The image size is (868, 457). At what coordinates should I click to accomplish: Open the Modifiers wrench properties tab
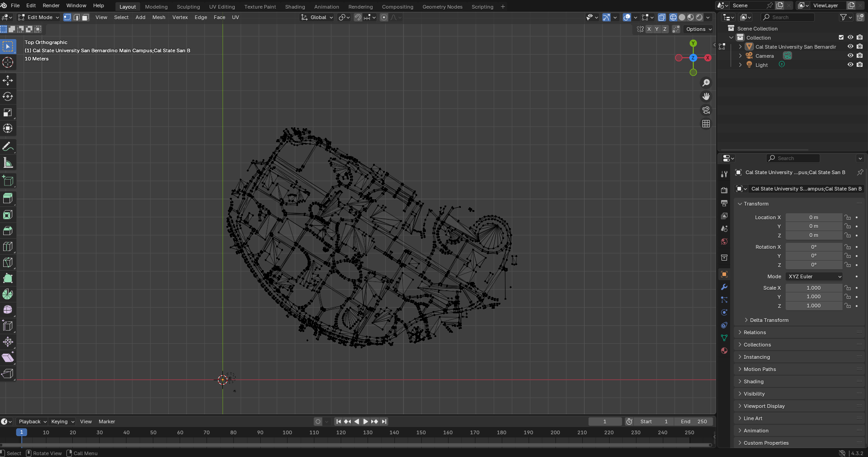click(724, 287)
